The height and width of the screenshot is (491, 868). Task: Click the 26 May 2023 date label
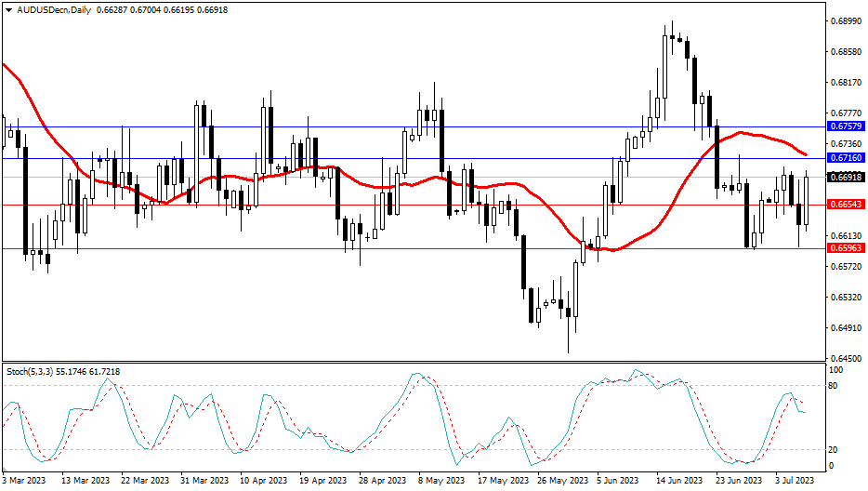click(560, 481)
